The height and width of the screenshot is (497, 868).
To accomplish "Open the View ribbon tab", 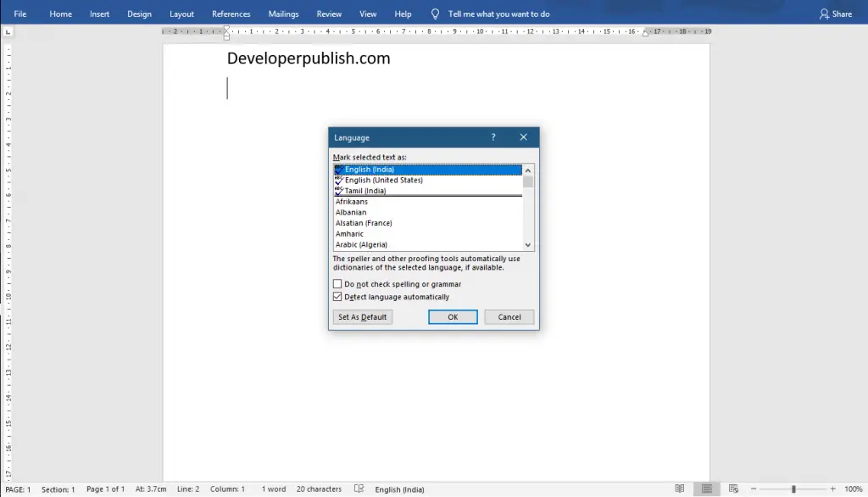I will coord(368,14).
